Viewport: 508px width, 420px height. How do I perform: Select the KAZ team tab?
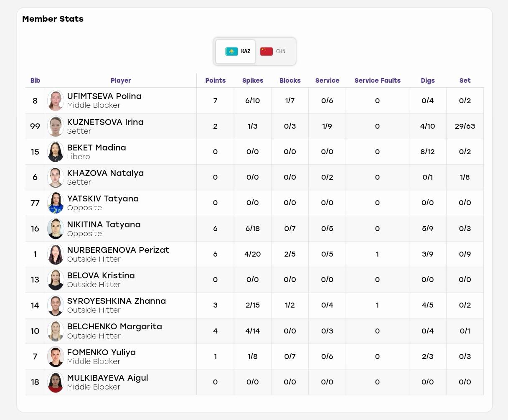click(236, 51)
